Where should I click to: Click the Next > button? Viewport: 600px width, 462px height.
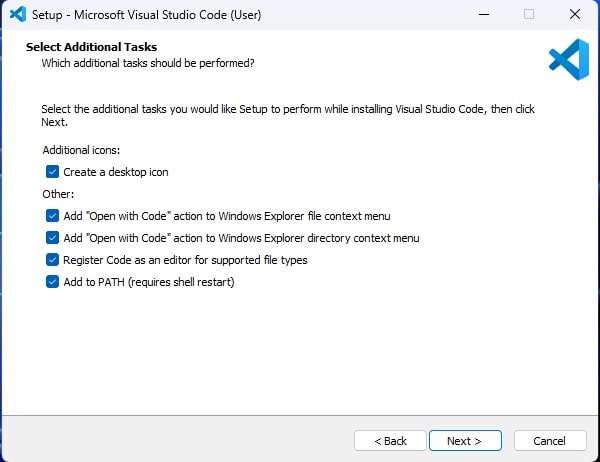tap(465, 441)
